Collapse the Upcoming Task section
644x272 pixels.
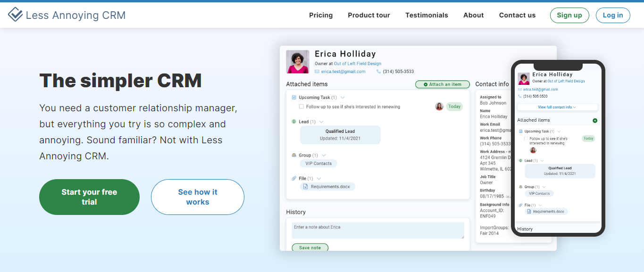pyautogui.click(x=342, y=97)
